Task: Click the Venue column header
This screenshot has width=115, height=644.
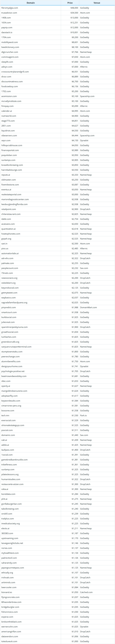Action: pyautogui.click(x=97, y=3)
